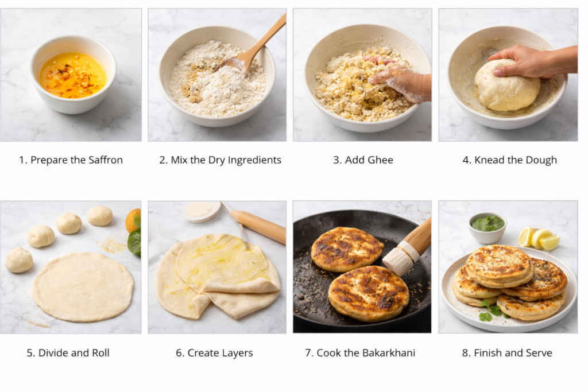Click the green chutney bowl in the serving photo
The width and height of the screenshot is (588, 392).
(488, 227)
